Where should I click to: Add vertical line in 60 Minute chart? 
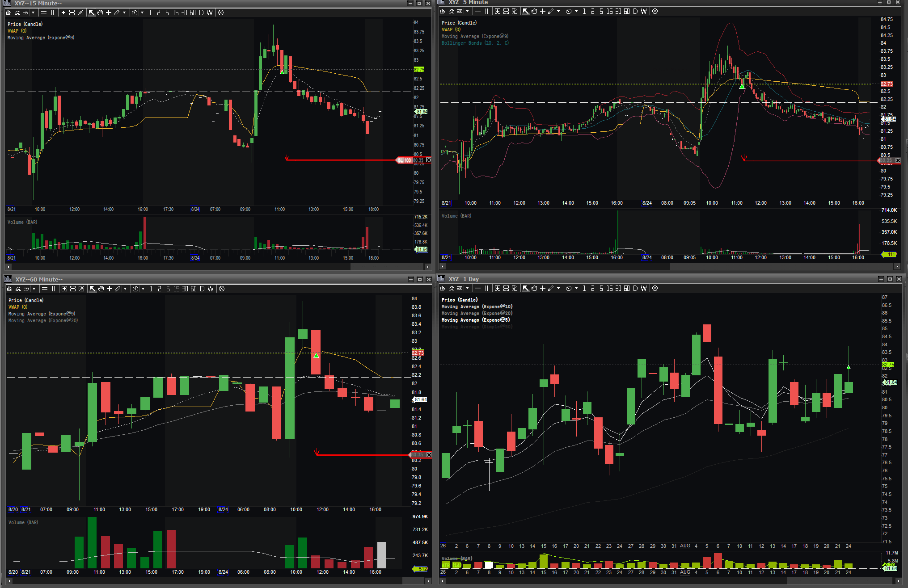point(53,289)
